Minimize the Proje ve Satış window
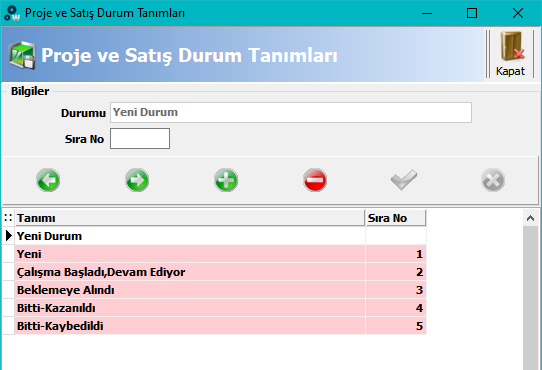Image resolution: width=542 pixels, height=370 pixels. [x=427, y=13]
